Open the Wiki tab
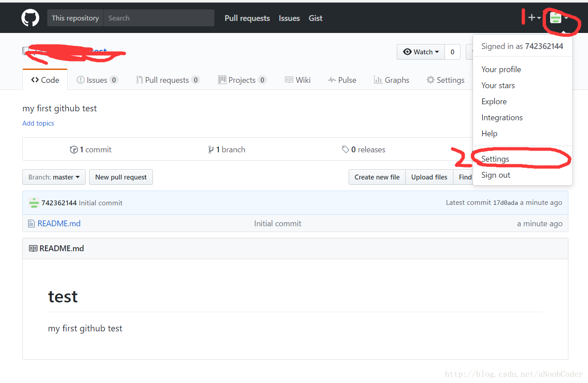Screen dimensions: 588x383 click(x=298, y=80)
